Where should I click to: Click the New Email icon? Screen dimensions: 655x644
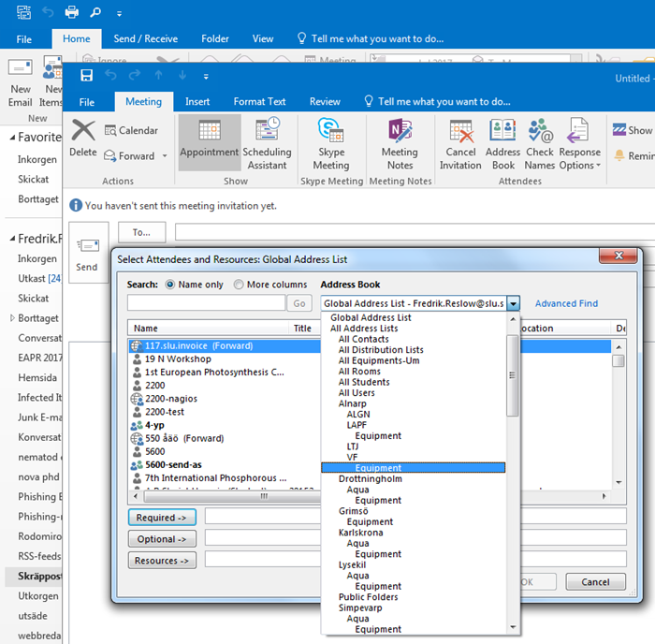point(20,82)
